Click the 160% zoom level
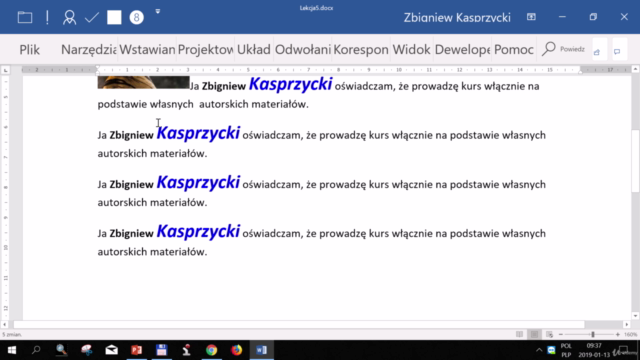Viewport: 640px width, 360px height. tap(631, 334)
